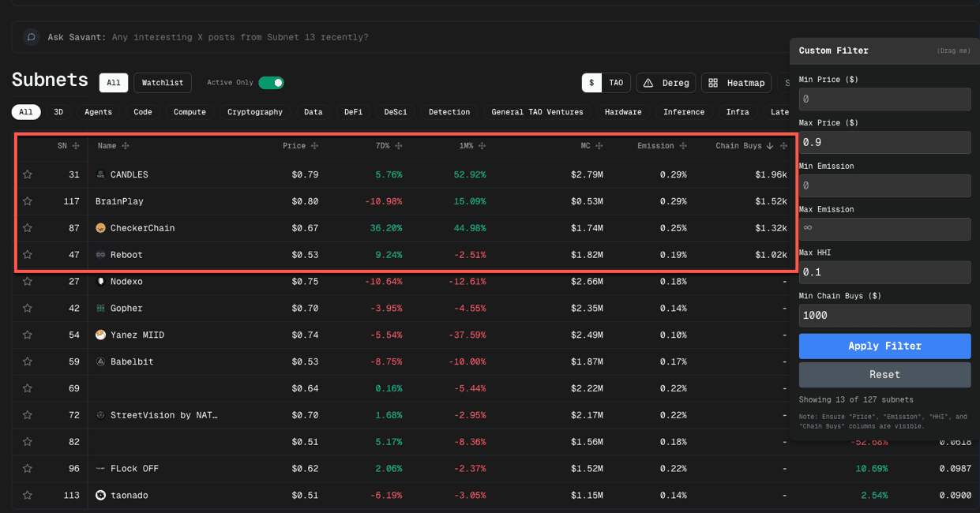Click the CheckerChain subnet logo icon
Screen dimensions: 980x513
pyautogui.click(x=100, y=228)
